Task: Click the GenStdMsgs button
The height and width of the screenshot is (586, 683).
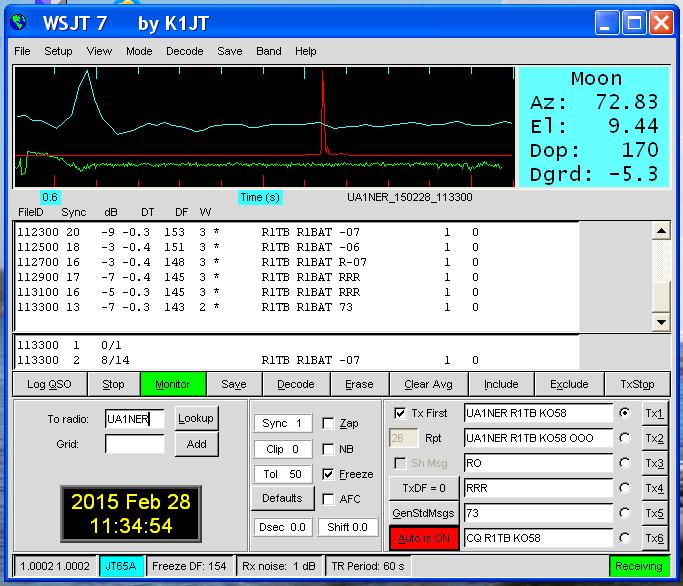Action: click(x=421, y=513)
